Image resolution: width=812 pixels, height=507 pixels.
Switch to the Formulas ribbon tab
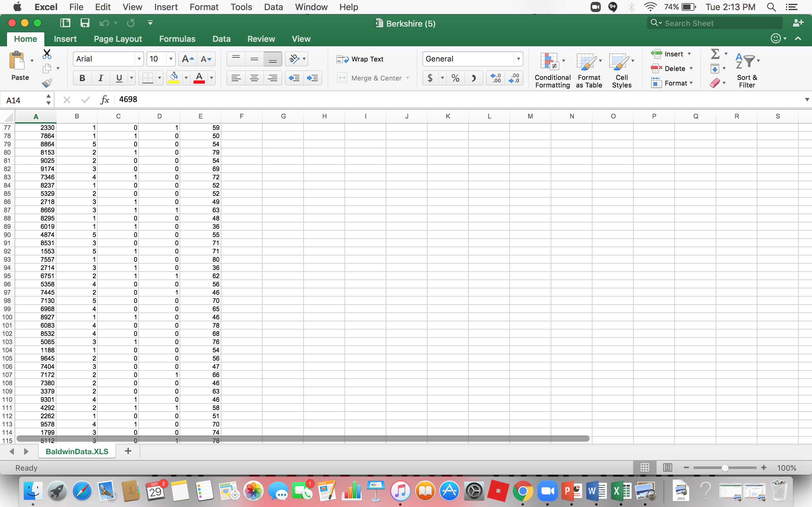click(177, 39)
